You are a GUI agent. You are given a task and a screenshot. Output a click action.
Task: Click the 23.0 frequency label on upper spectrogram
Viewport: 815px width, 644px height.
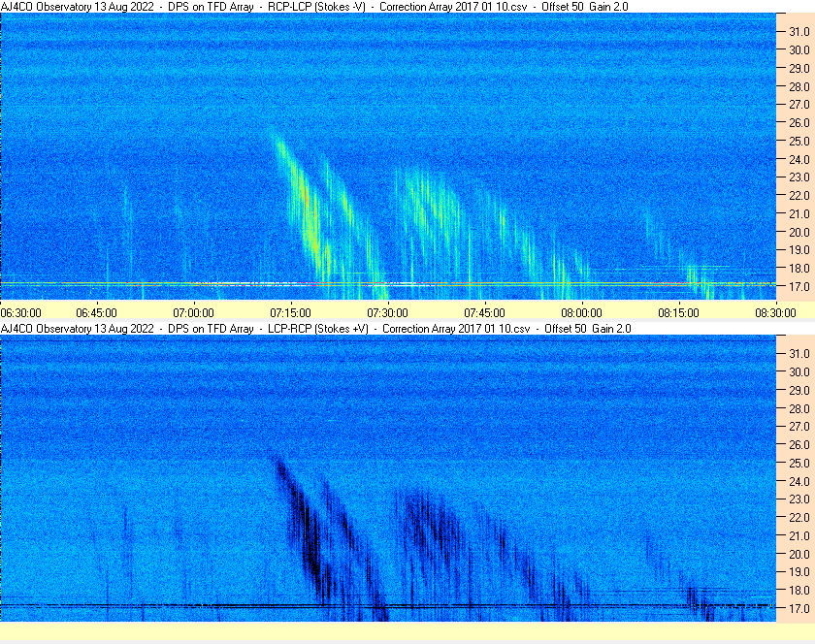coord(799,177)
